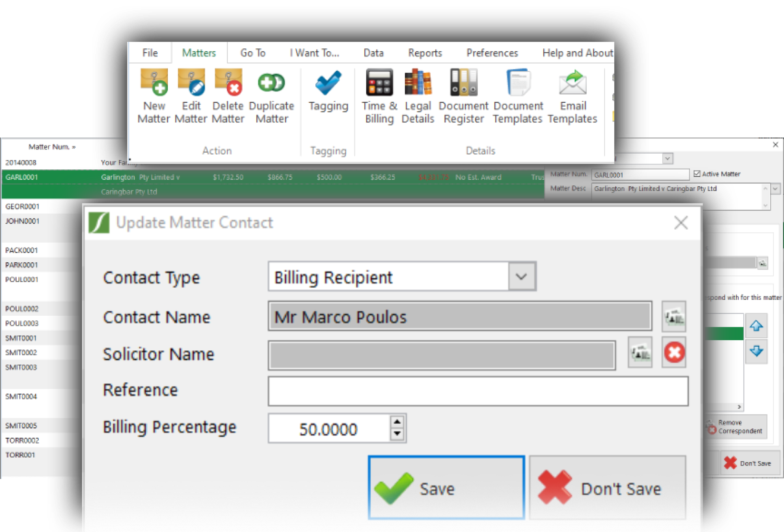The width and height of the screenshot is (784, 532).
Task: Click into the Reference input field
Action: point(478,391)
